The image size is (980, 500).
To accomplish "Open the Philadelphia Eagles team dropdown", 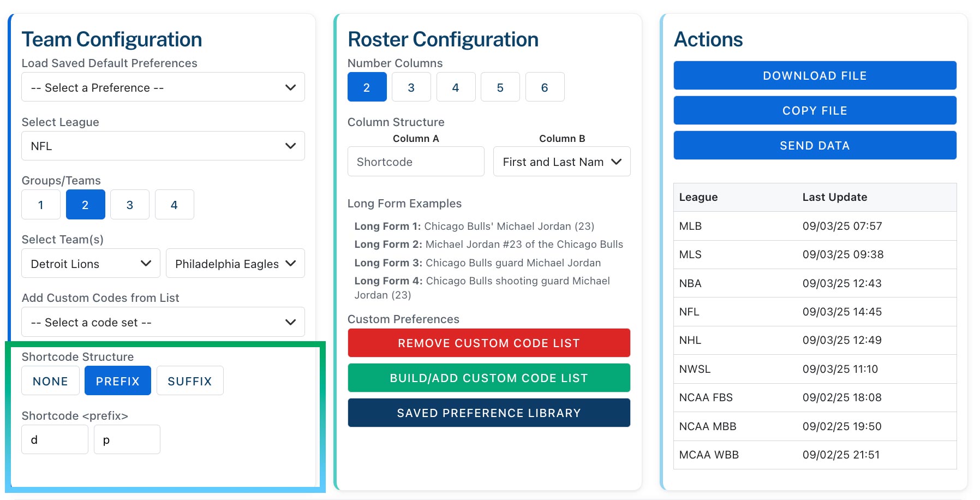I will tap(235, 263).
